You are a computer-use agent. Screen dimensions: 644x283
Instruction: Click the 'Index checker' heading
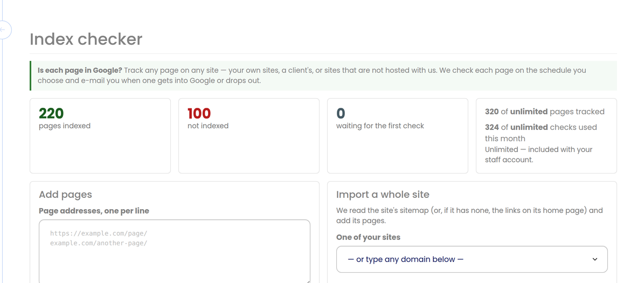pos(86,39)
